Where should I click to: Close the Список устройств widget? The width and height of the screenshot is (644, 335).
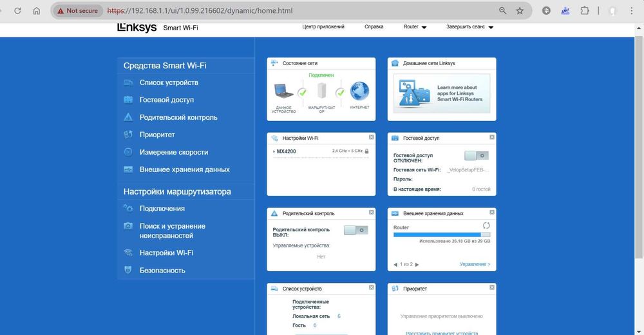click(372, 288)
